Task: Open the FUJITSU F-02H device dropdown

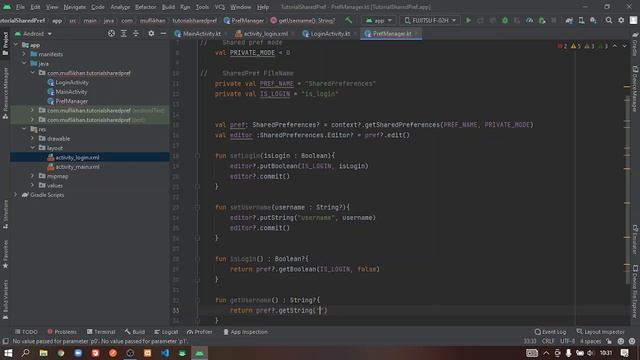Action: (x=430, y=20)
